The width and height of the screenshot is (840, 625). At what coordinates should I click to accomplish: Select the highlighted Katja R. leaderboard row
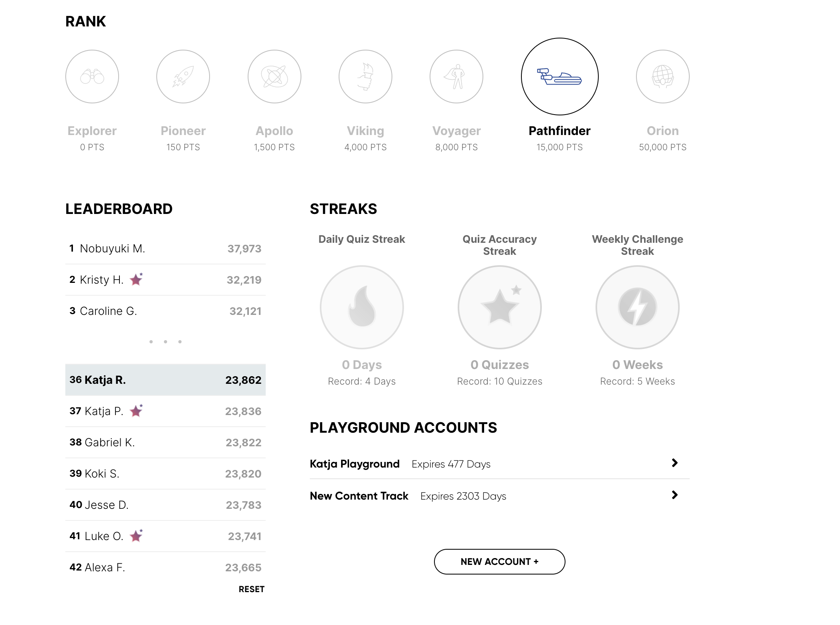coord(166,380)
